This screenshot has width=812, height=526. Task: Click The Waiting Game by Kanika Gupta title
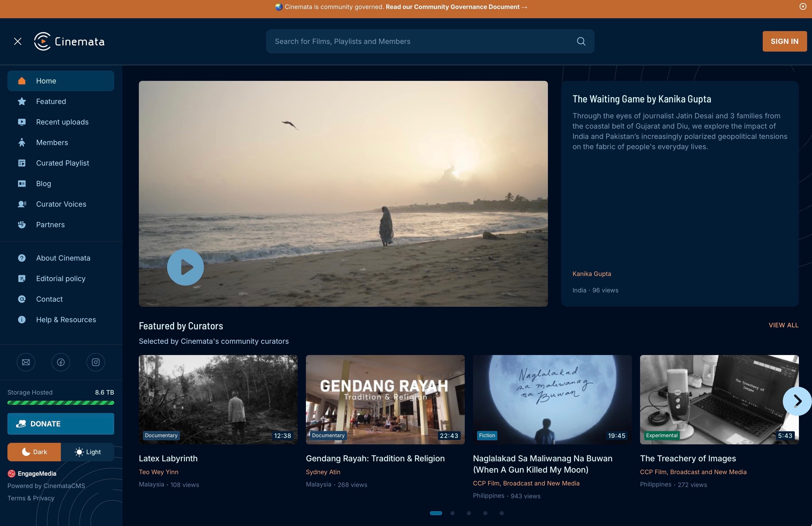(x=642, y=99)
